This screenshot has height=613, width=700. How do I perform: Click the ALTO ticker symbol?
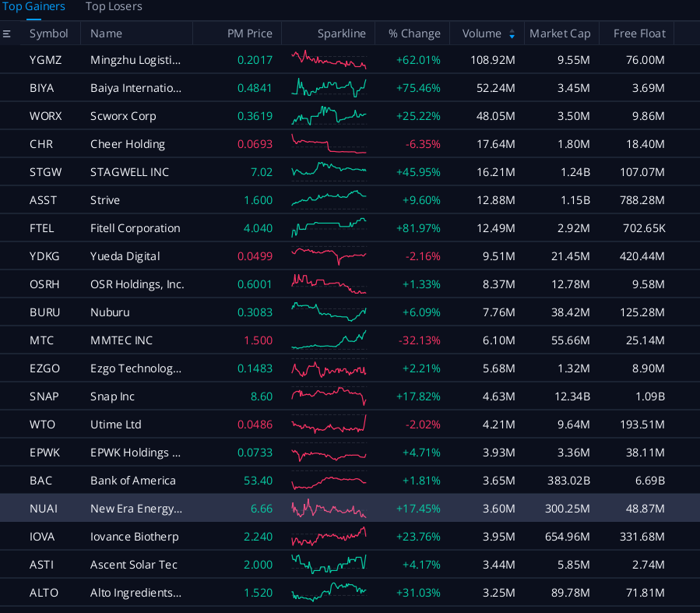tap(44, 593)
